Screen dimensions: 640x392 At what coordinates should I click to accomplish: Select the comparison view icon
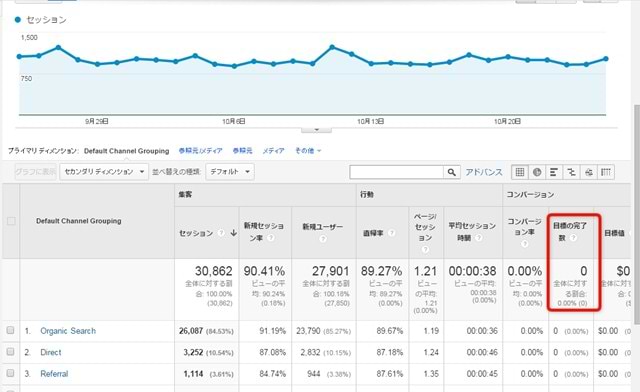[x=571, y=172]
